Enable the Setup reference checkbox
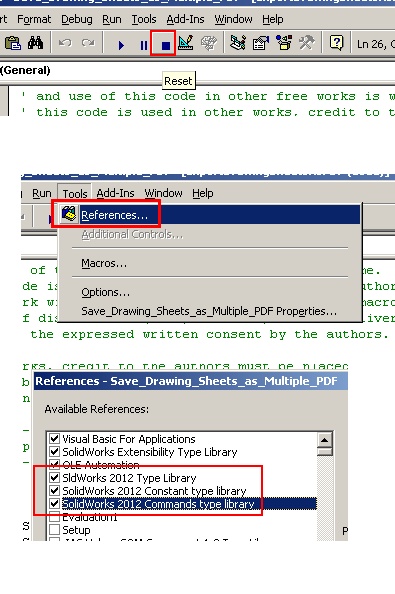The image size is (395, 594). click(x=55, y=529)
